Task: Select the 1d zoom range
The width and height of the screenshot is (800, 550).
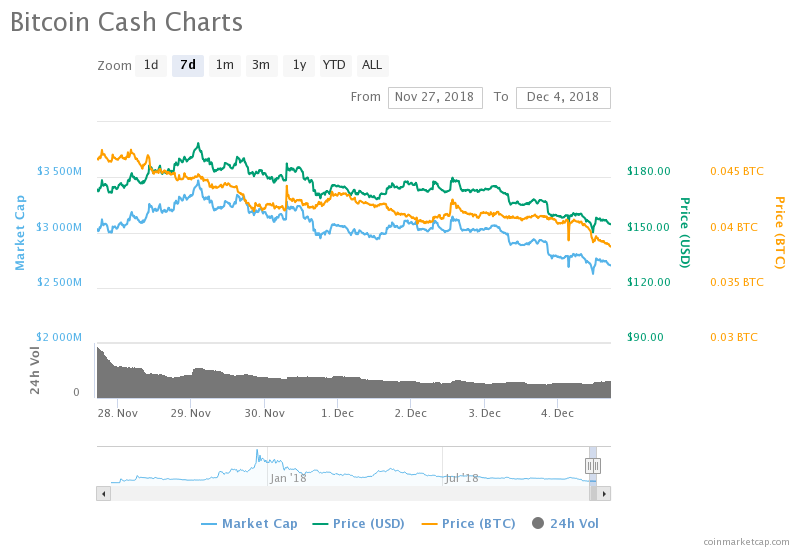Action: pos(151,65)
